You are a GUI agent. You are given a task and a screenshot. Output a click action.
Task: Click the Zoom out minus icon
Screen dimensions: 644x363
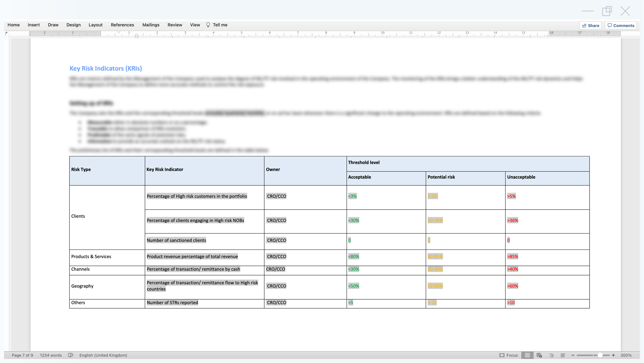click(573, 355)
